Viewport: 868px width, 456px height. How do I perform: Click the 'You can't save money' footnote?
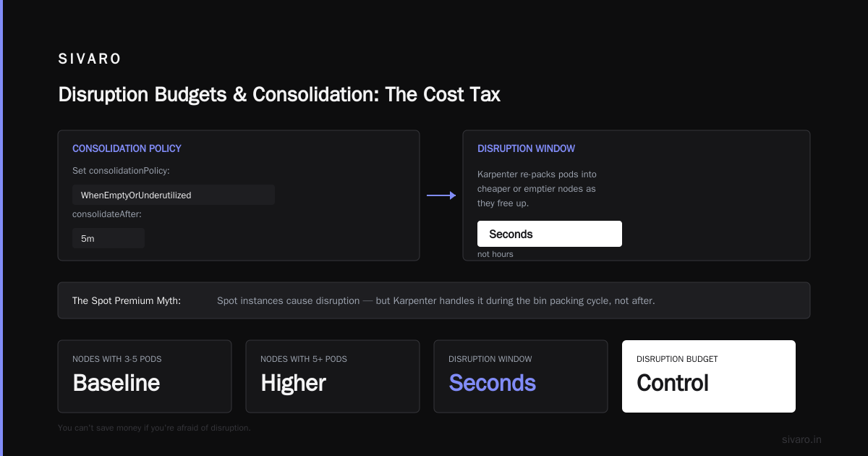154,428
